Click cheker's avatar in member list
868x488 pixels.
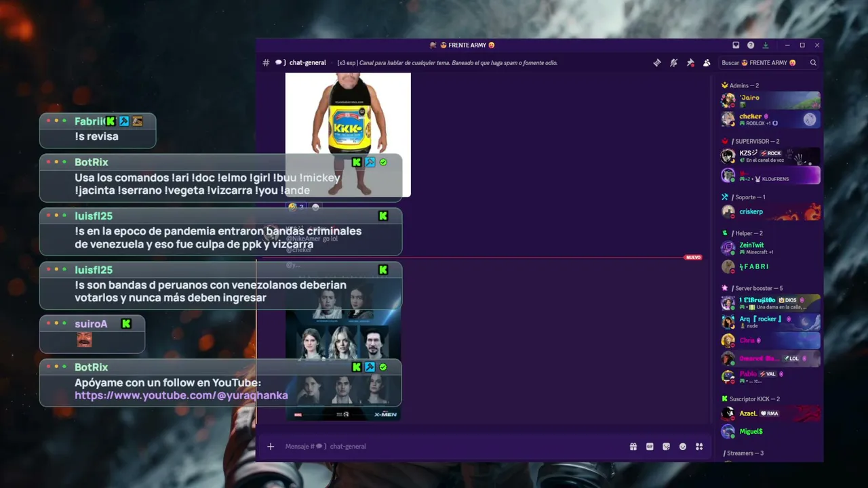[x=728, y=119]
